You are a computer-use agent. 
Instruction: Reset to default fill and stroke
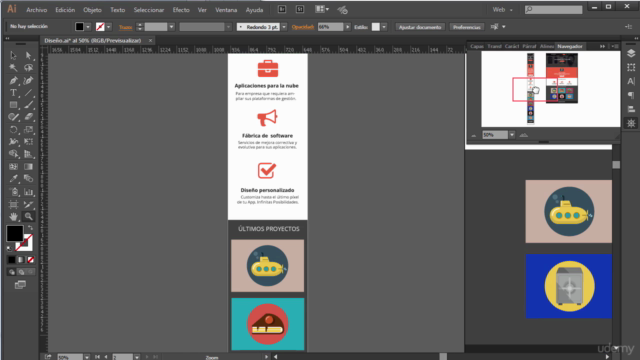(x=9, y=248)
